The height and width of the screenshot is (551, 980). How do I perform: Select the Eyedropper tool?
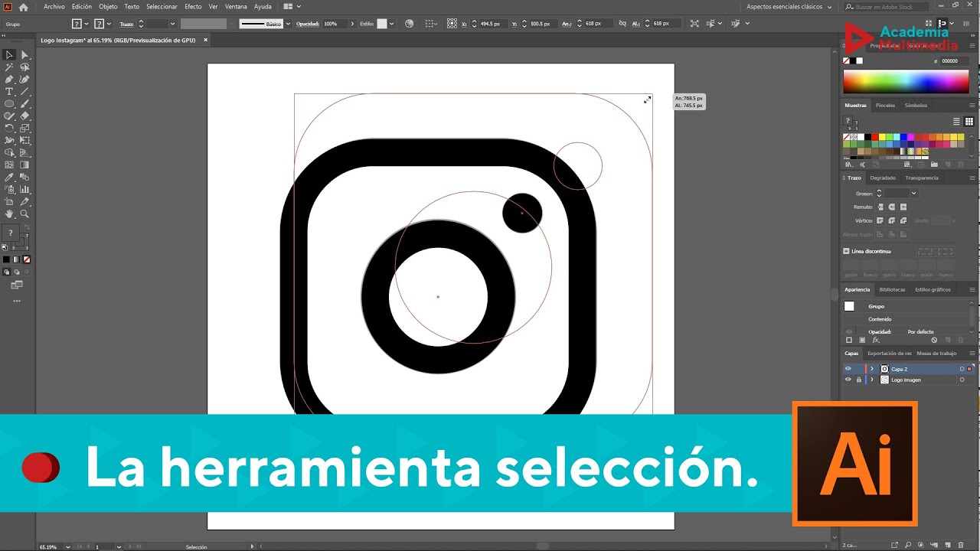(9, 177)
